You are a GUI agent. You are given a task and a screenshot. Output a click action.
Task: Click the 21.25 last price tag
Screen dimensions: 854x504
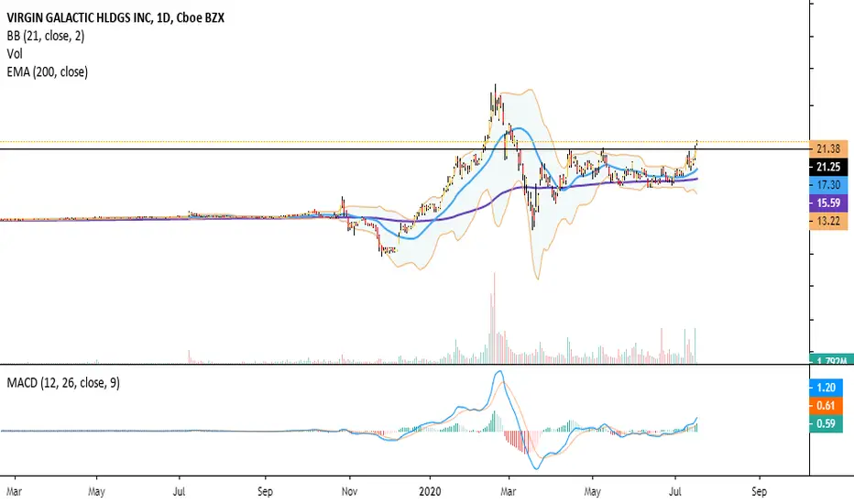click(x=828, y=167)
